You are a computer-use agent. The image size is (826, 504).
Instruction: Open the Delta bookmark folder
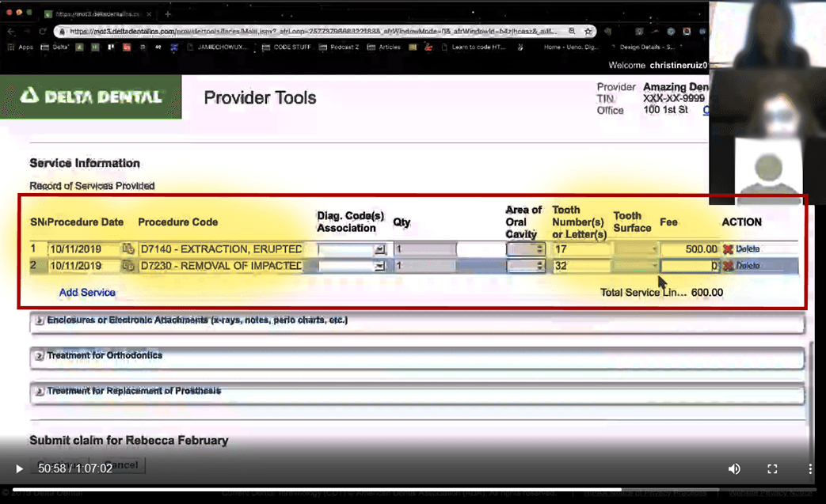(55, 47)
